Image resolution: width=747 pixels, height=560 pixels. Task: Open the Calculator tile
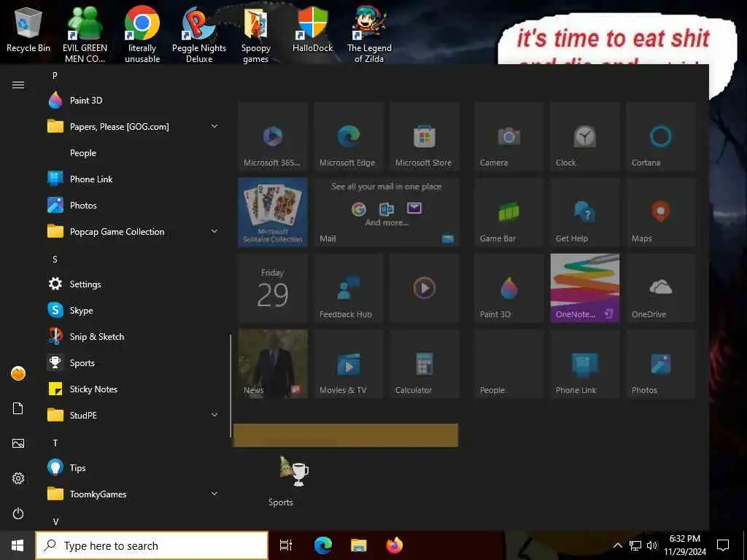pos(425,364)
